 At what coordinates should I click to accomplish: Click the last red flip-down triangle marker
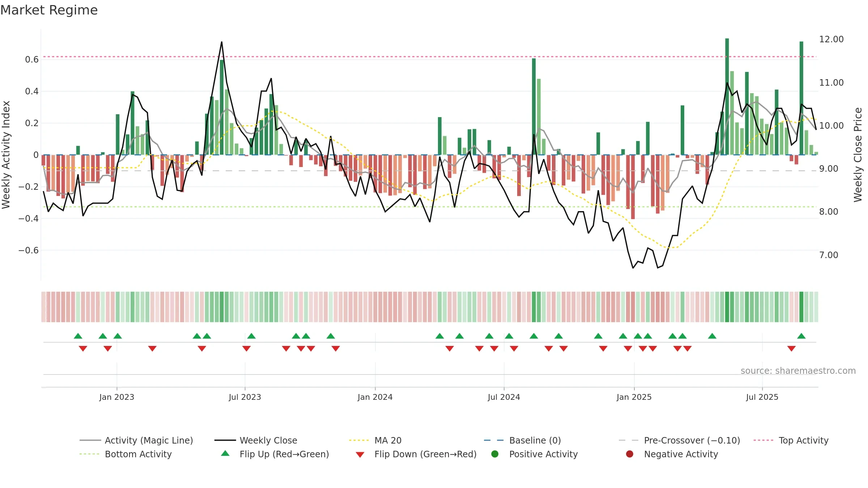791,348
